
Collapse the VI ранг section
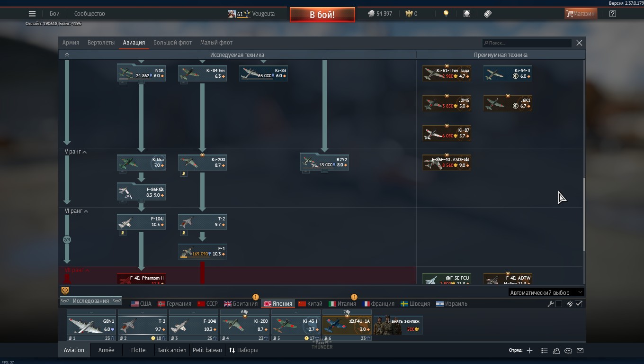(77, 211)
